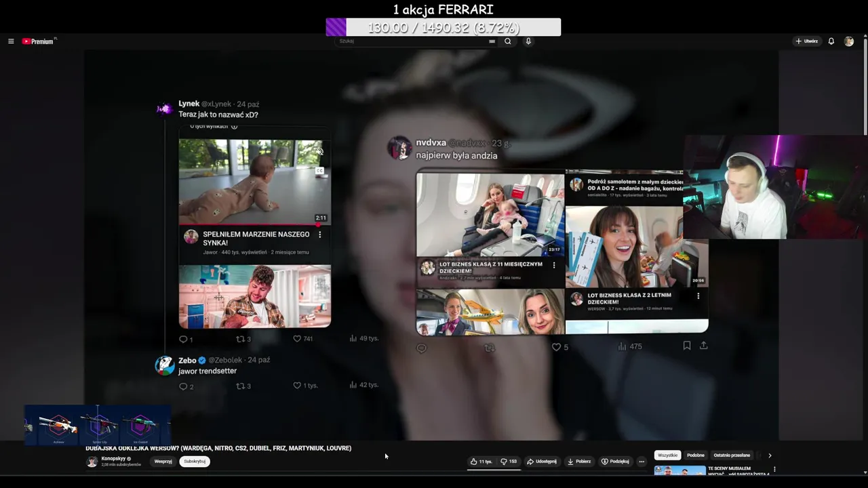Screen dimensions: 868x488
Task: Click retweet icon under Lynek's tweet
Action: pyautogui.click(x=240, y=339)
